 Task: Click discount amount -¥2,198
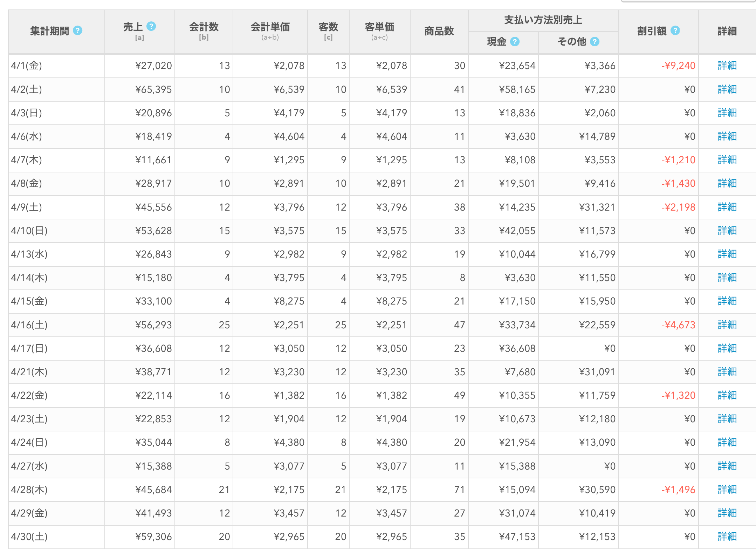tap(678, 207)
